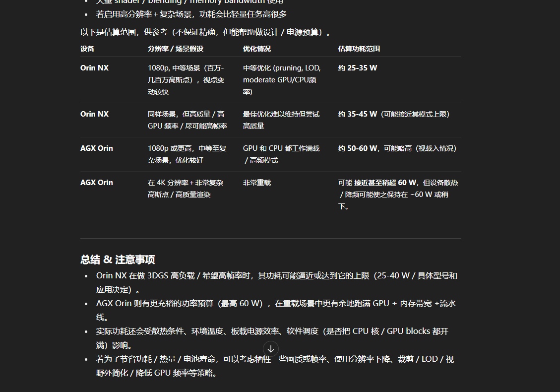This screenshot has height=392, width=560.
Task: Select the table header "优化情况"
Action: (x=257, y=49)
